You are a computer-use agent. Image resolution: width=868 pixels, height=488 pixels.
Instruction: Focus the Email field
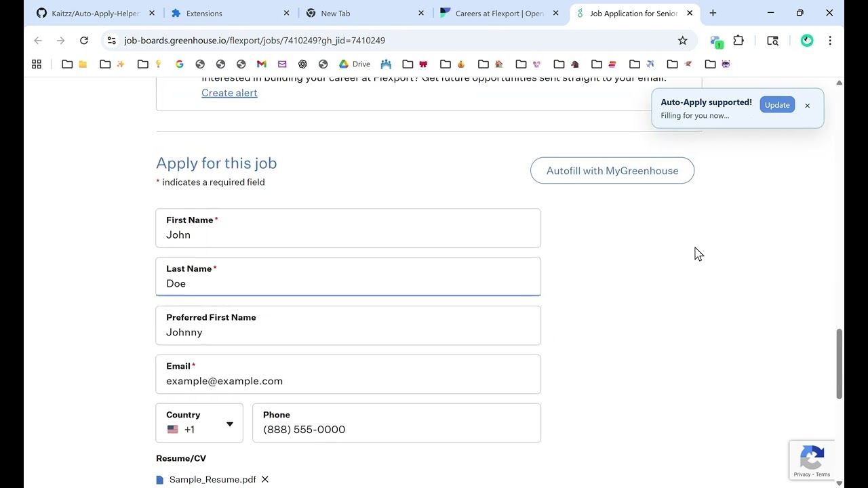[x=348, y=374]
